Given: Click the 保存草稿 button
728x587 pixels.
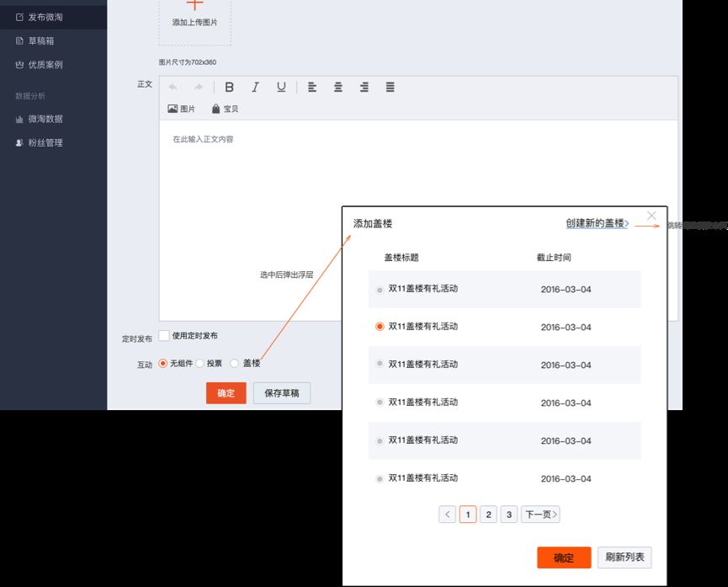Looking at the screenshot, I should click(282, 393).
